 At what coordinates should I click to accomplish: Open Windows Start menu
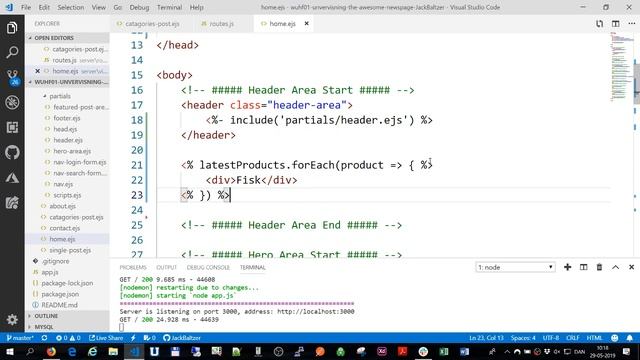click(x=9, y=351)
